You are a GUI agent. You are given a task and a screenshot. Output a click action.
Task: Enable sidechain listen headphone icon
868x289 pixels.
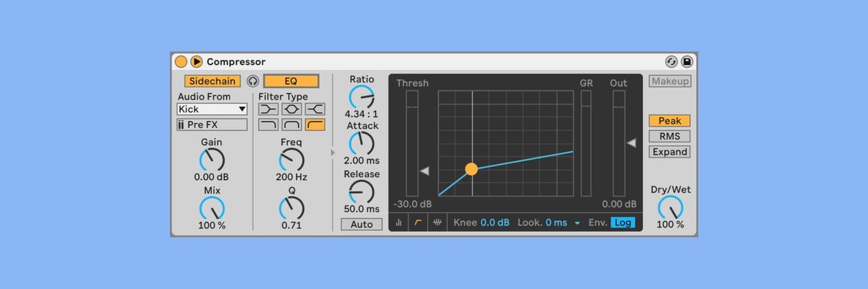click(x=252, y=81)
